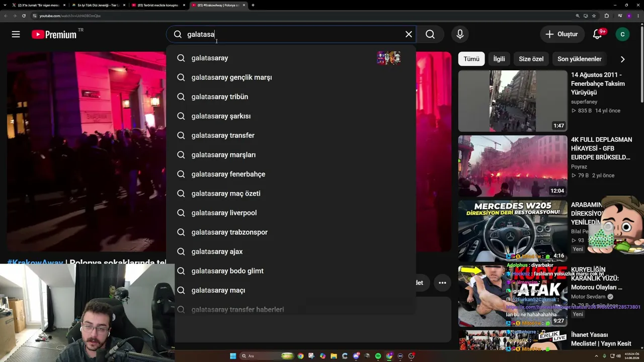The image size is (644, 362).
Task: Open the Poyraz channel link
Action: pos(579,166)
